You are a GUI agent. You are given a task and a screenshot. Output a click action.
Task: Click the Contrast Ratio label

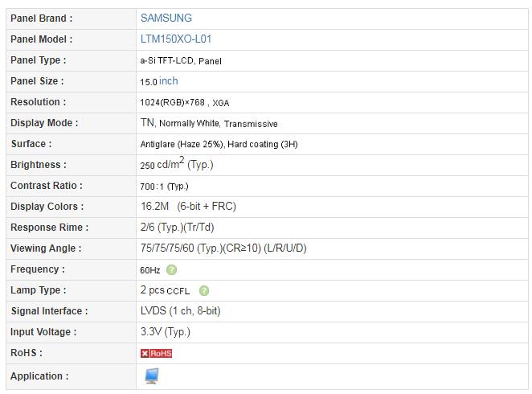pos(47,186)
